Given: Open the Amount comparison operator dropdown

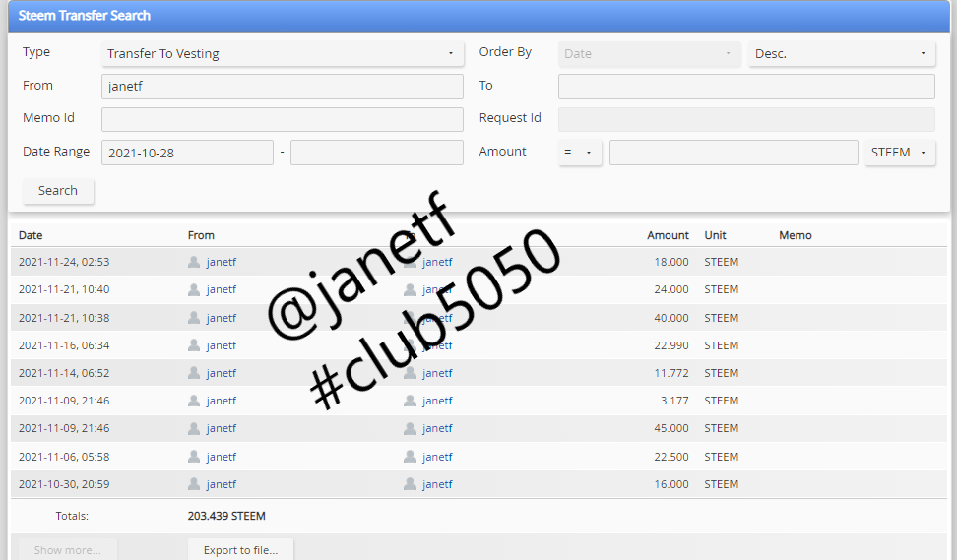Looking at the screenshot, I should [x=580, y=153].
